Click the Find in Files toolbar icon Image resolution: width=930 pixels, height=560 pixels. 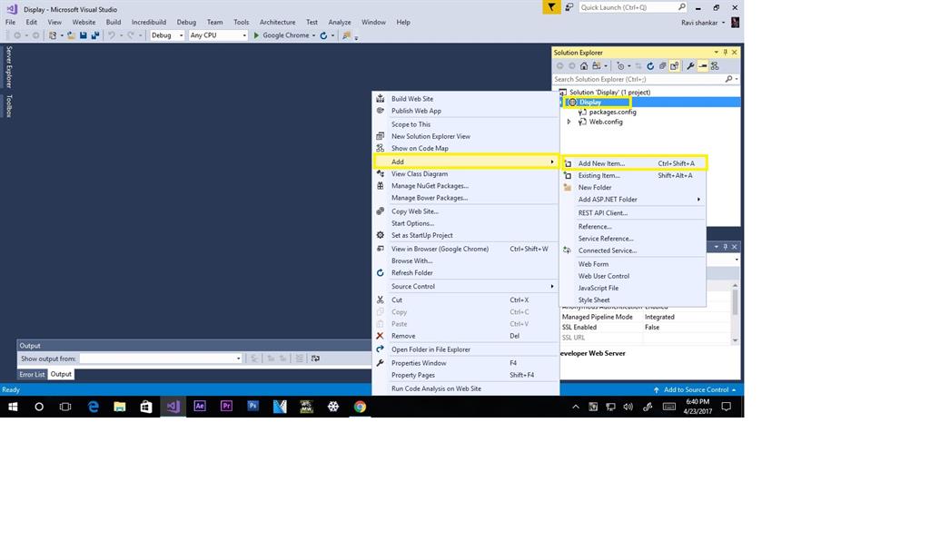347,35
